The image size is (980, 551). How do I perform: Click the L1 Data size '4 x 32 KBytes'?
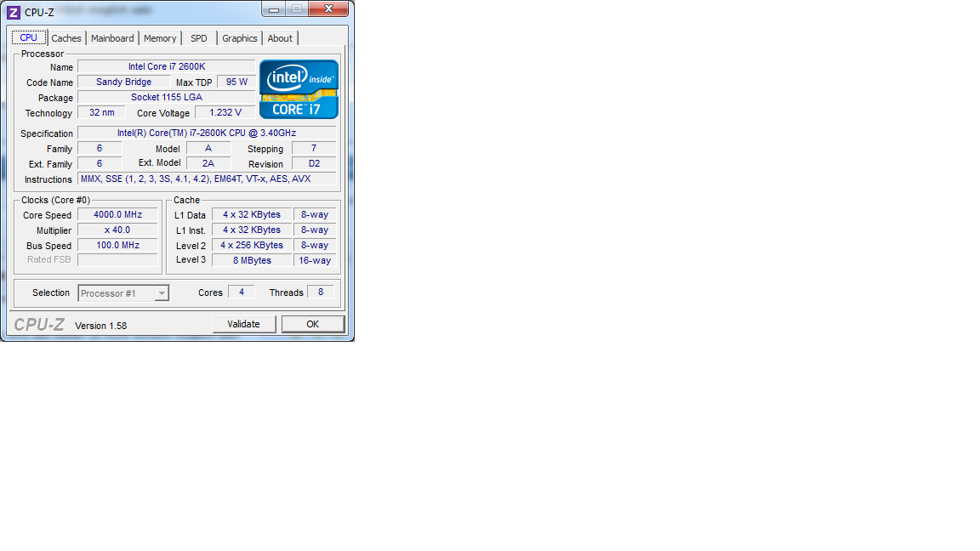252,214
